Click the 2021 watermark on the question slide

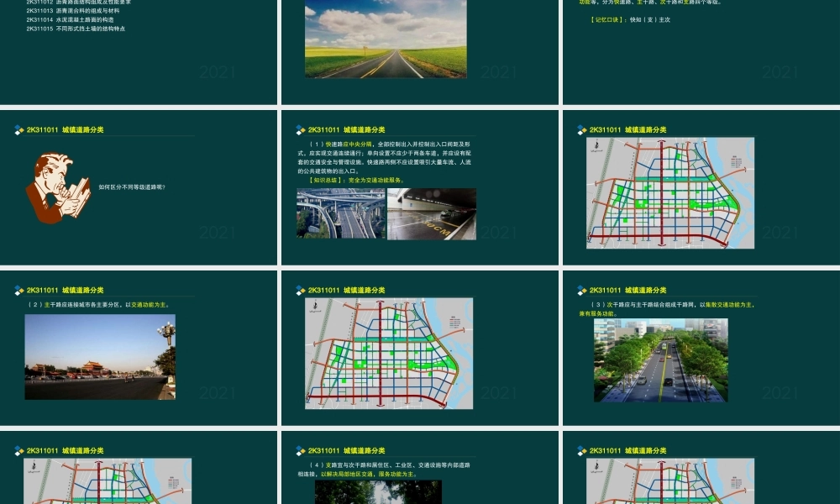[217, 233]
